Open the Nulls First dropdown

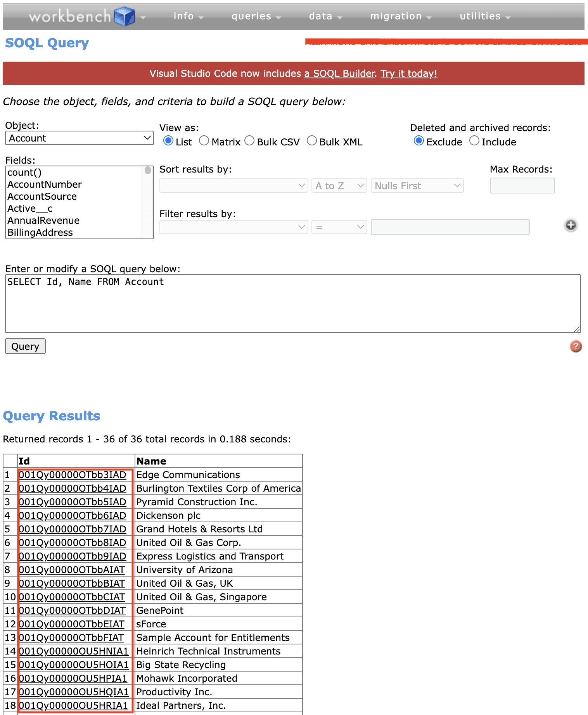(417, 186)
